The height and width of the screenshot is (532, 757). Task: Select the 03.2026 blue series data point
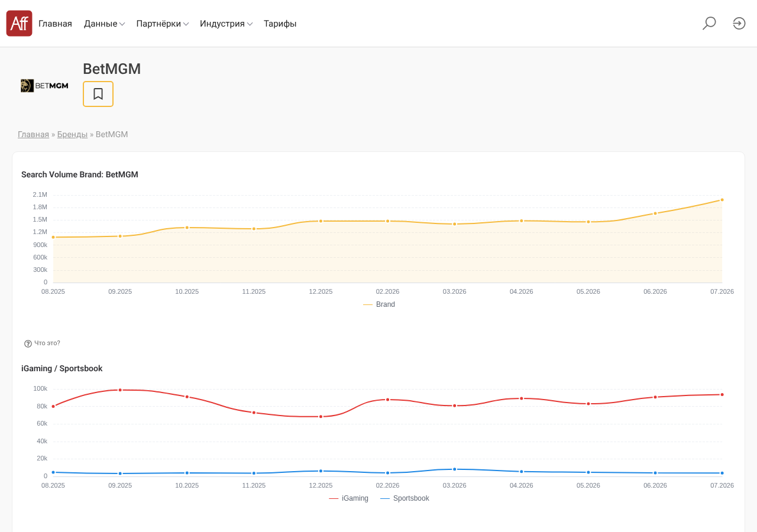coord(455,469)
